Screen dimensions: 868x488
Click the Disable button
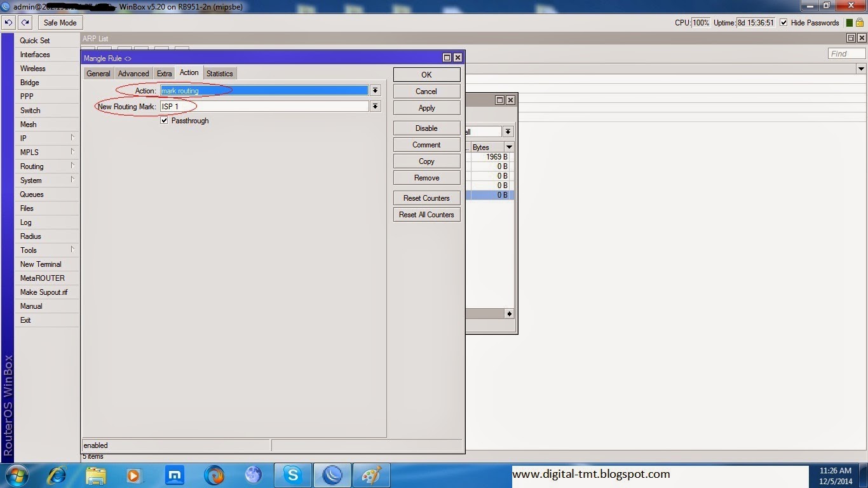(426, 128)
